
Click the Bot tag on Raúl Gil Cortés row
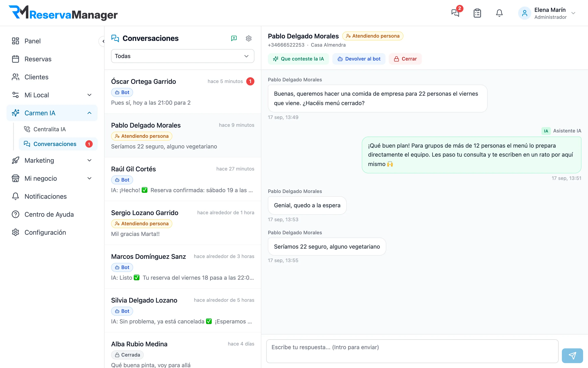point(122,180)
